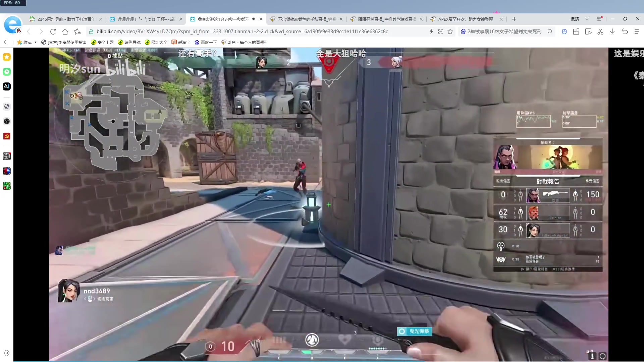Open the scissors screenshot tool
The image size is (644, 362).
coord(600,32)
